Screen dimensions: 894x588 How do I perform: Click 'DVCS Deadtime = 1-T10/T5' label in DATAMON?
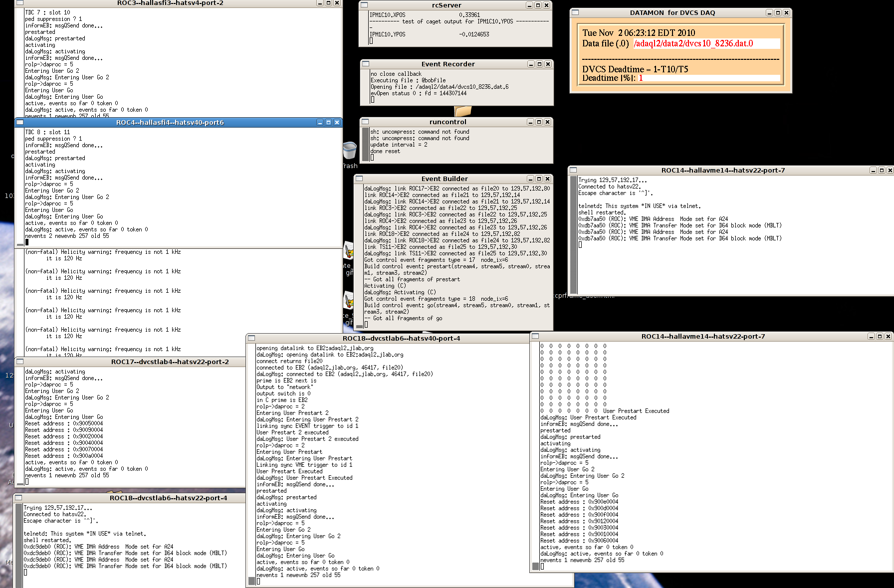pos(635,69)
